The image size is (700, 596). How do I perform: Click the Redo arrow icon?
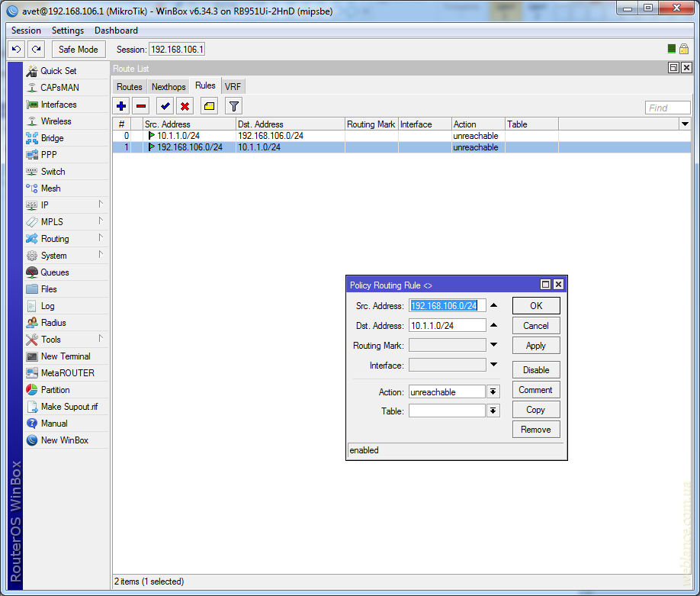(36, 49)
